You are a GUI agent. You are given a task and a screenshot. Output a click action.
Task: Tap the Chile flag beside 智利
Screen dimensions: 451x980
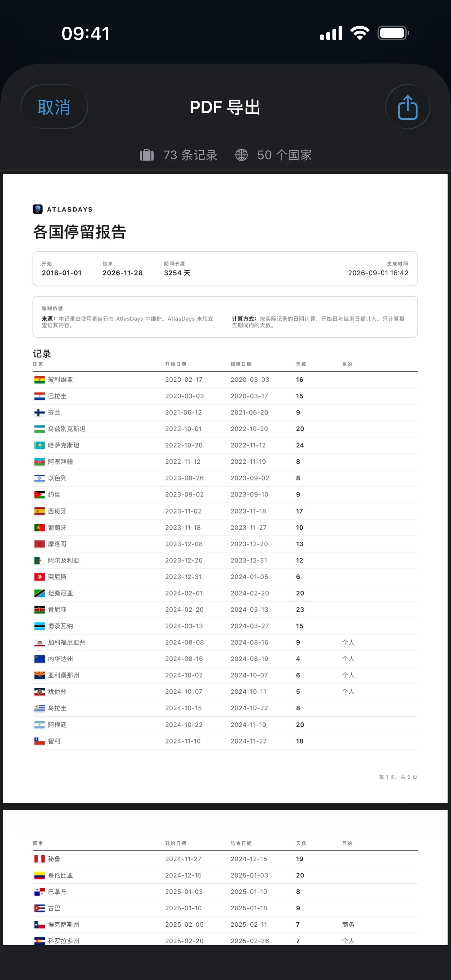40,741
